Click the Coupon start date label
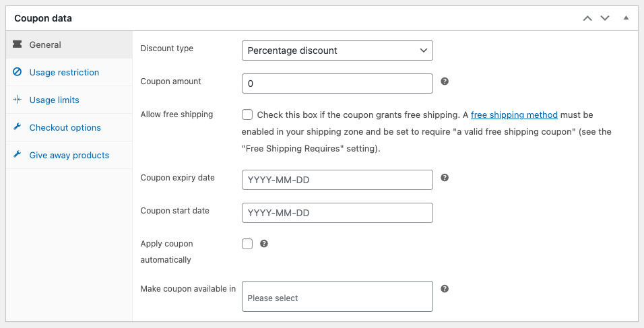The height and width of the screenshot is (328, 644). (x=175, y=211)
